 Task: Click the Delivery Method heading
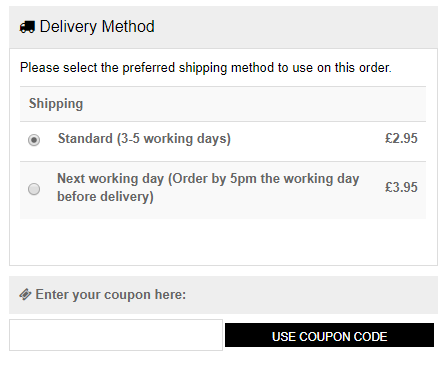pyautogui.click(x=97, y=27)
